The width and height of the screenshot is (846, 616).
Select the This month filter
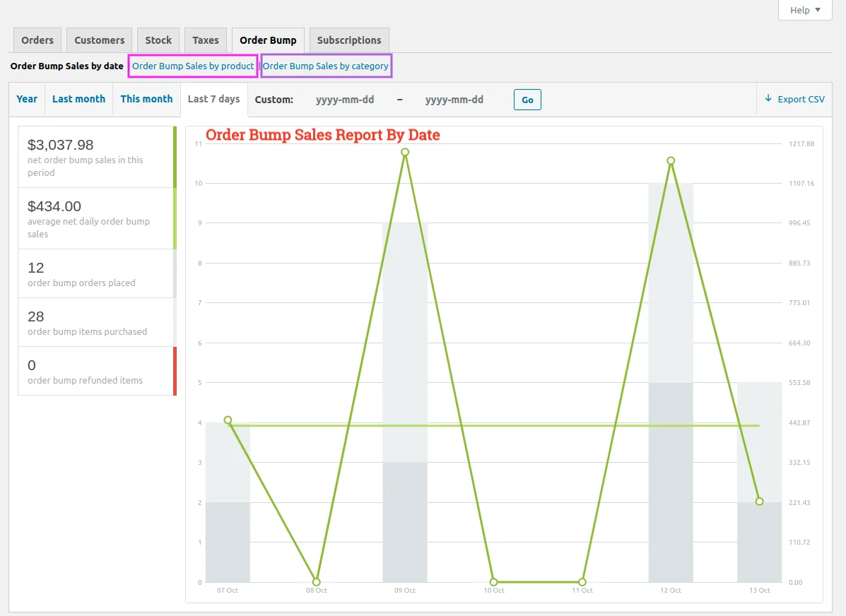[146, 99]
